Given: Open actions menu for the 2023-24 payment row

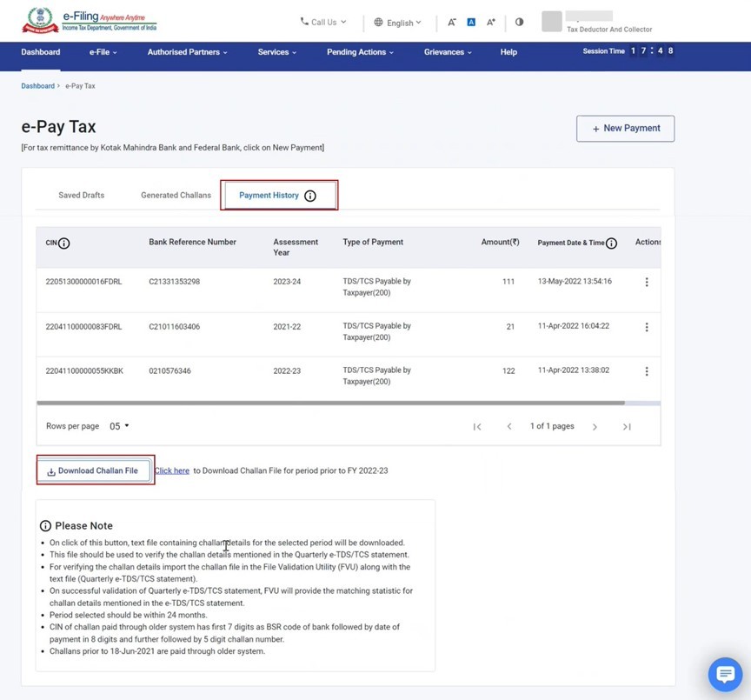Looking at the screenshot, I should (x=646, y=282).
